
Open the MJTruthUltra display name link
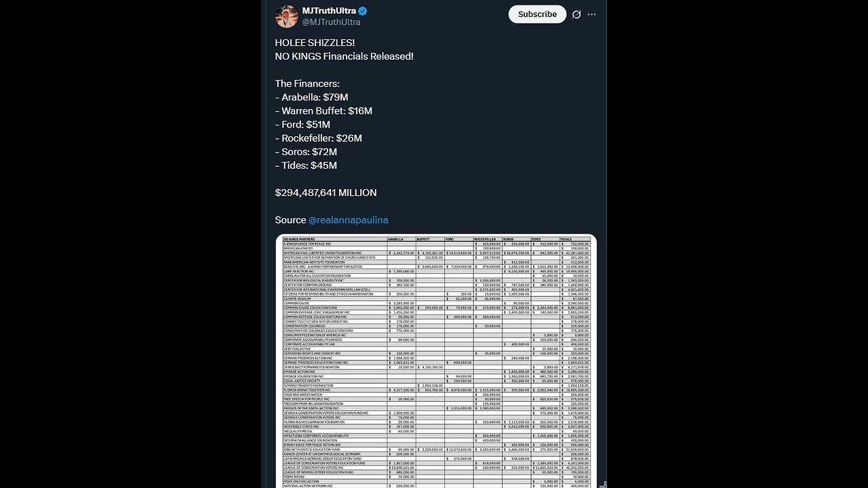328,10
